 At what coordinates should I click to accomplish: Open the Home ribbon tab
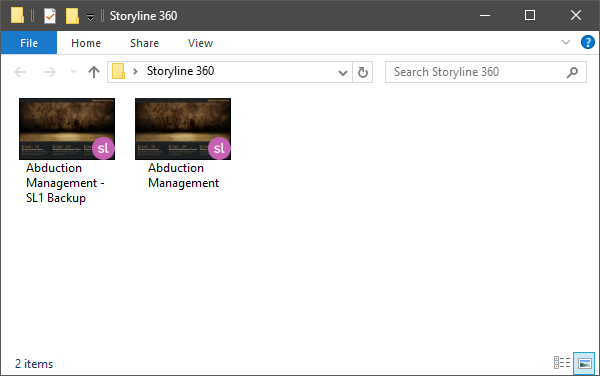[86, 43]
